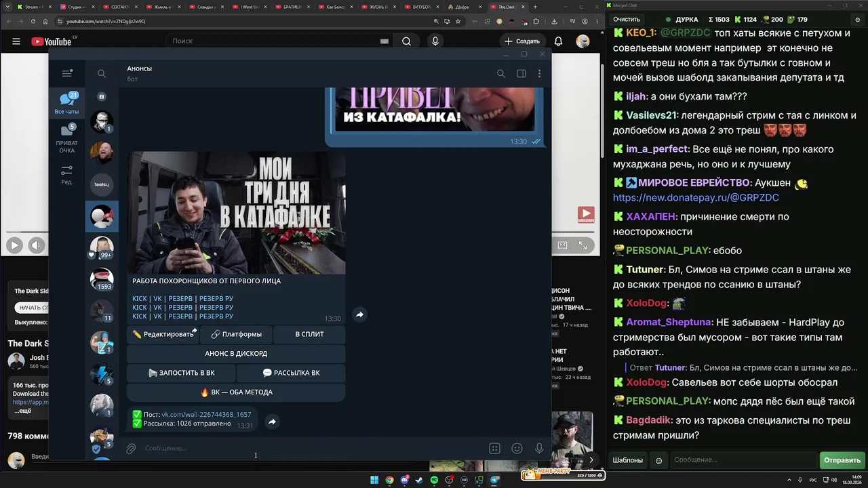This screenshot has width=868, height=488.
Task: Click Очистить in Merged Chat
Action: pos(627,20)
